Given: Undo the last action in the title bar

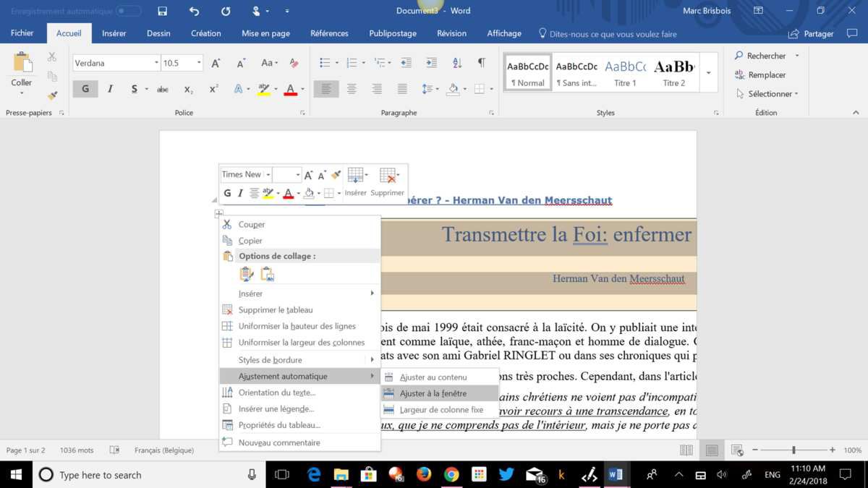Looking at the screenshot, I should click(x=194, y=11).
